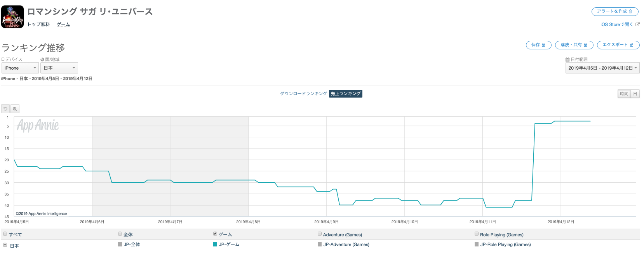The height and width of the screenshot is (262, 644).
Task: Click the Romancing SaGa app icon thumbnail
Action: 12,17
